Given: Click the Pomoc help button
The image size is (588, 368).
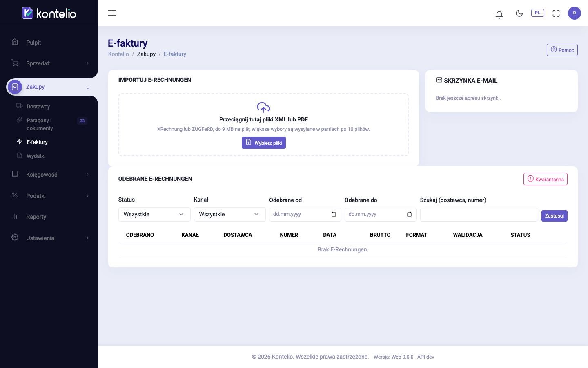Looking at the screenshot, I should [x=562, y=50].
